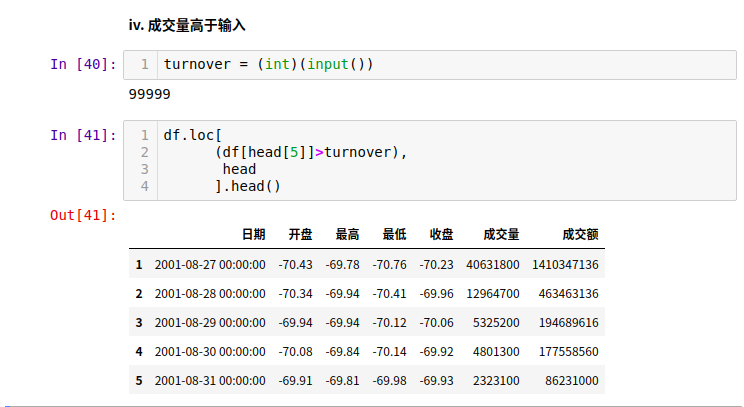
Task: Click row index 2 in output table
Action: [x=139, y=294]
